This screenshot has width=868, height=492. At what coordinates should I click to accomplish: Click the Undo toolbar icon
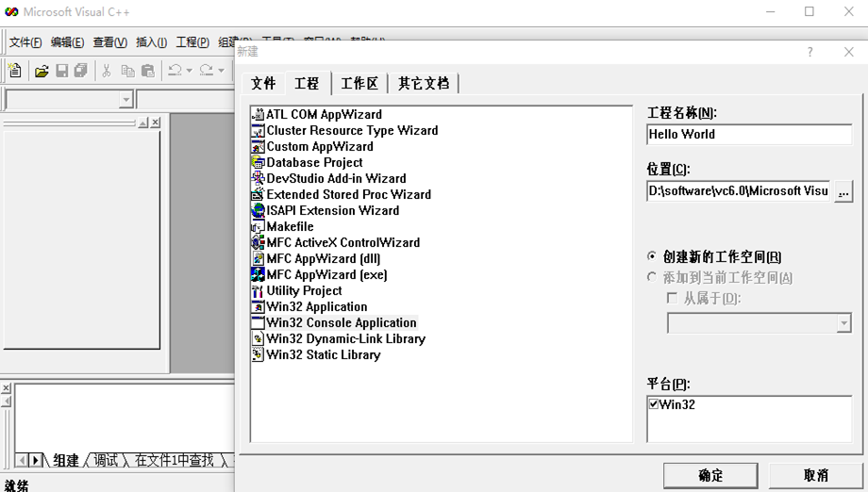[175, 70]
